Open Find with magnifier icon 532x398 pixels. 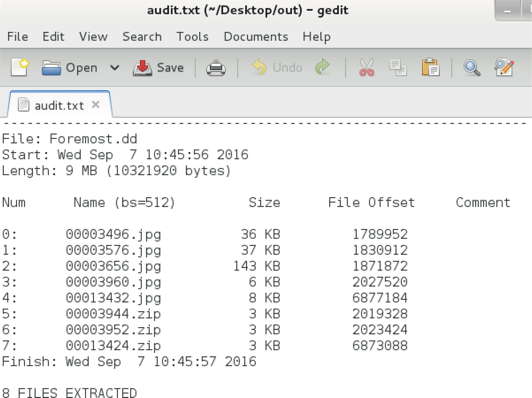[472, 68]
